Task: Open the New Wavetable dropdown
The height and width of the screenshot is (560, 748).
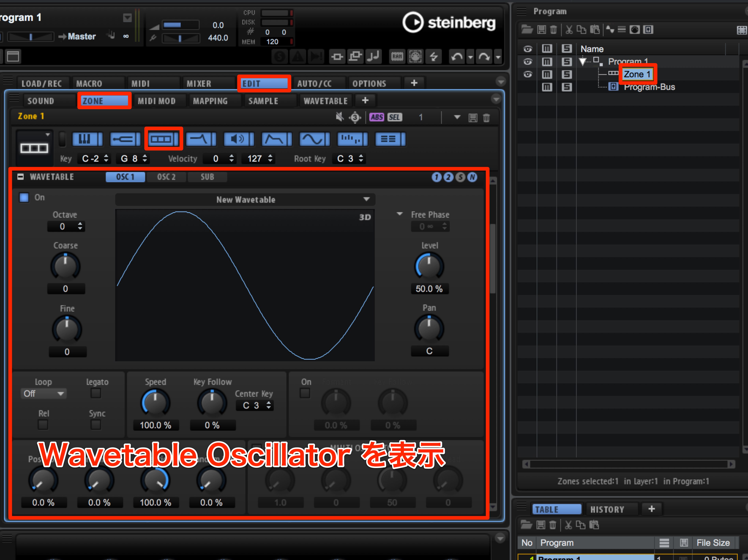Action: click(x=245, y=199)
